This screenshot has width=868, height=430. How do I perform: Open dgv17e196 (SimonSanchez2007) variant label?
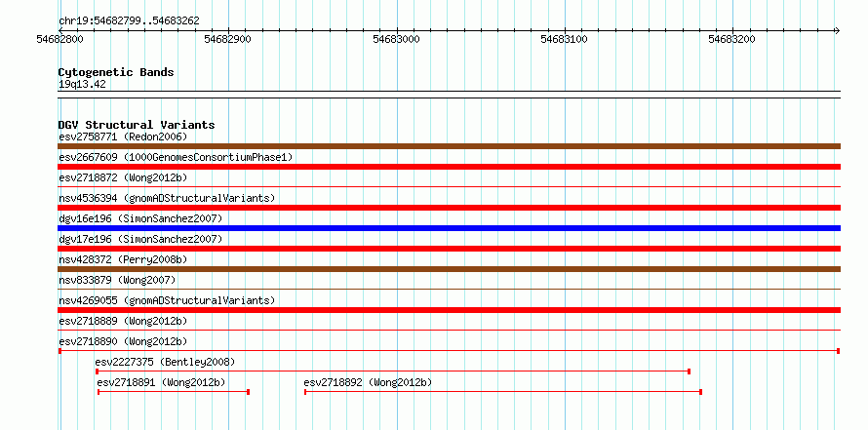(140, 239)
